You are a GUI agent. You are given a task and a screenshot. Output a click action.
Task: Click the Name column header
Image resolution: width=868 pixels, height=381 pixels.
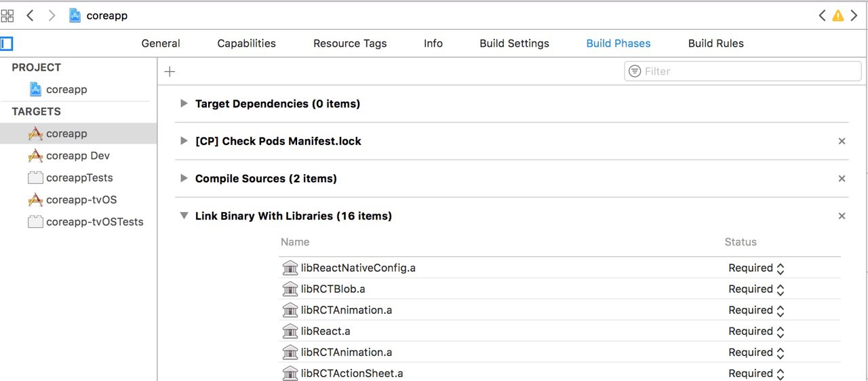295,242
